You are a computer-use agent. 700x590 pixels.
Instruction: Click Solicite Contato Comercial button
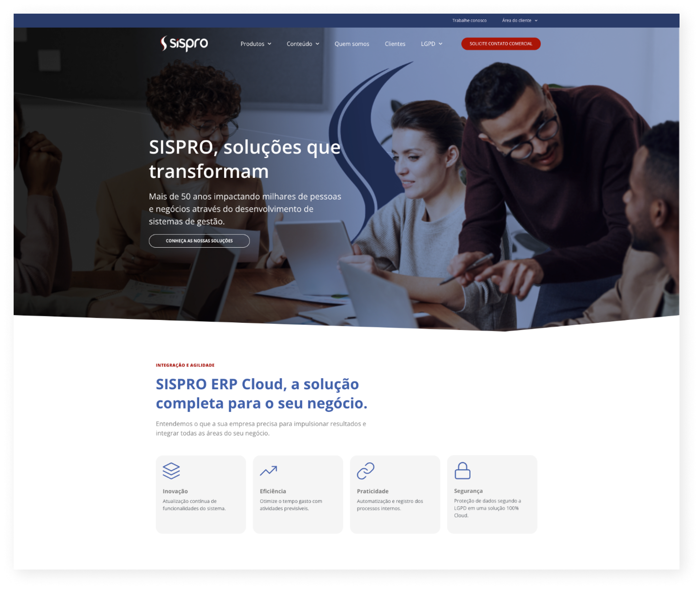click(x=501, y=44)
